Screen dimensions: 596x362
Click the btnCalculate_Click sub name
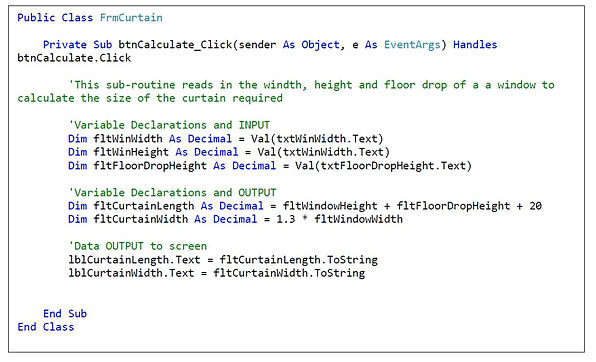(175, 45)
